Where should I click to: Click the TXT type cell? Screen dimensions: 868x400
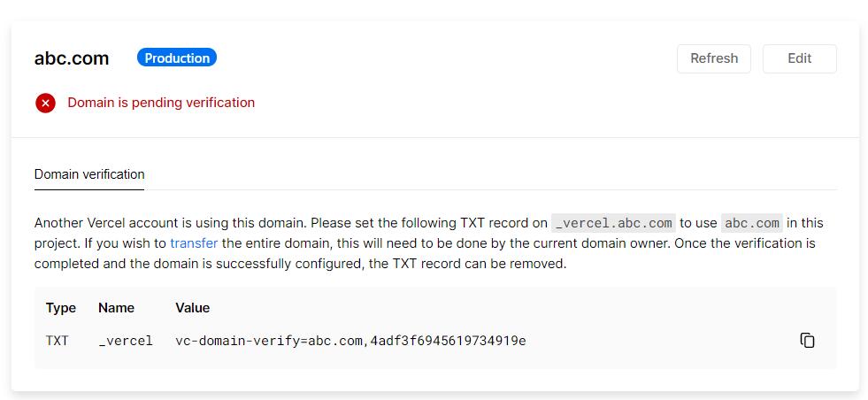click(57, 341)
